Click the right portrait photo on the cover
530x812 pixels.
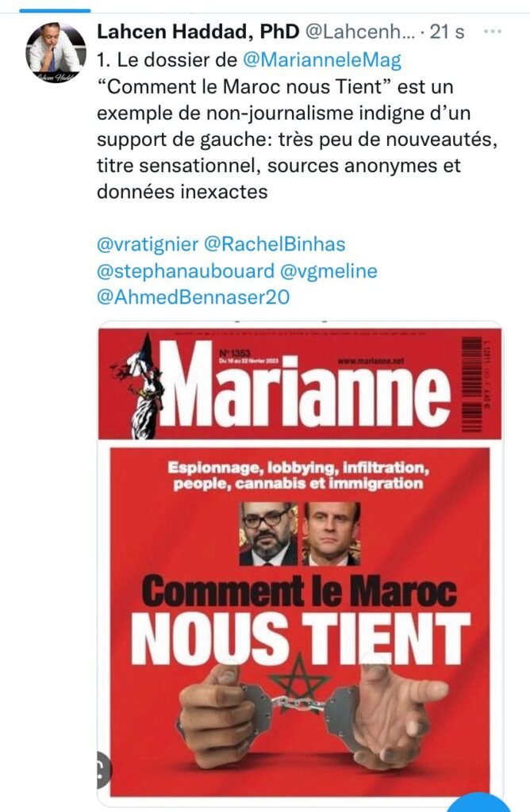pyautogui.click(x=332, y=533)
